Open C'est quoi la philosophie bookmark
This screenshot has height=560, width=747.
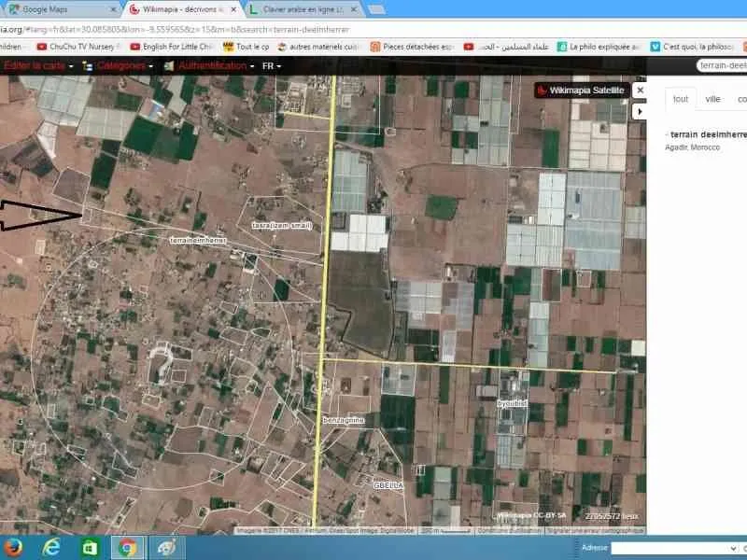coord(692,47)
